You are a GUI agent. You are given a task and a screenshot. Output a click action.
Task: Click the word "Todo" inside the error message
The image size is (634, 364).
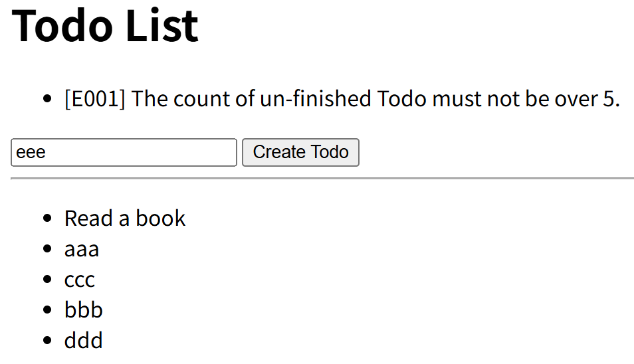[x=402, y=99]
